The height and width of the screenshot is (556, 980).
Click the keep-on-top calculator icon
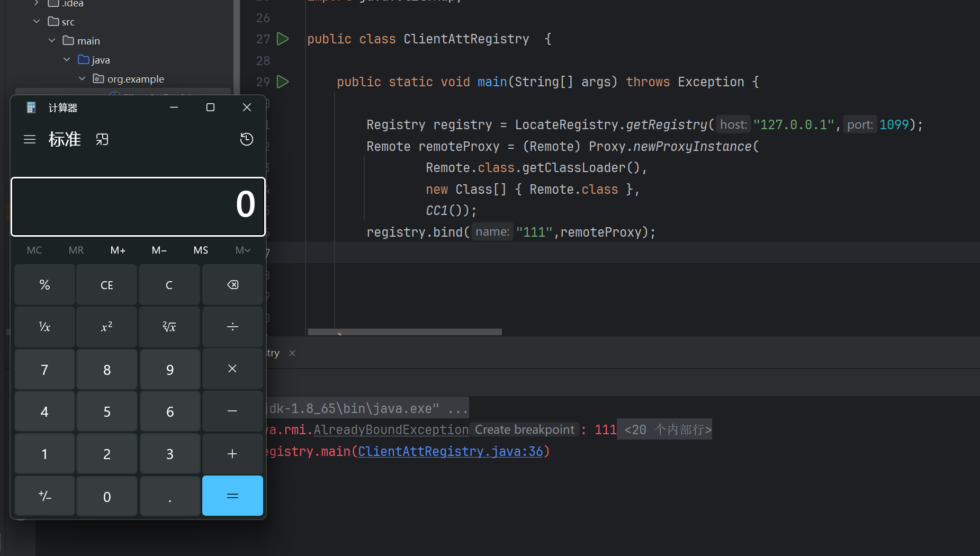(x=102, y=139)
